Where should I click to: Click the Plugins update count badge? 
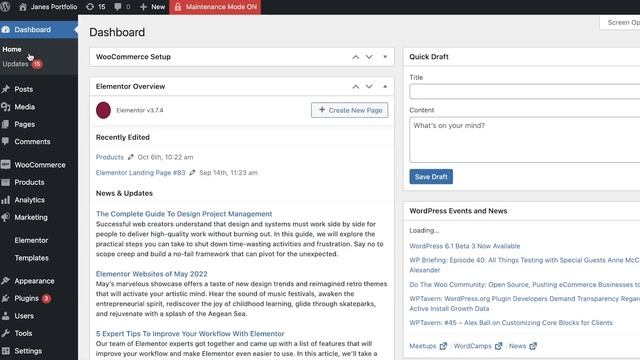(46, 298)
